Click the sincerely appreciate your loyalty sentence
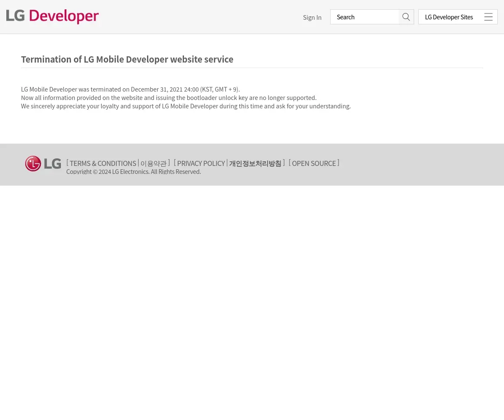The width and height of the screenshot is (504, 420). 186,106
